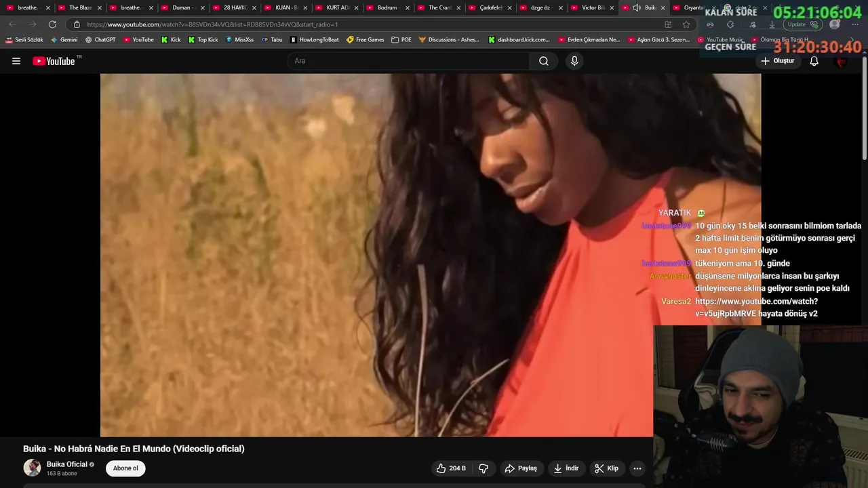Switch to the Victor Bilk tab
Viewport: 868px width, 488px height.
click(593, 7)
